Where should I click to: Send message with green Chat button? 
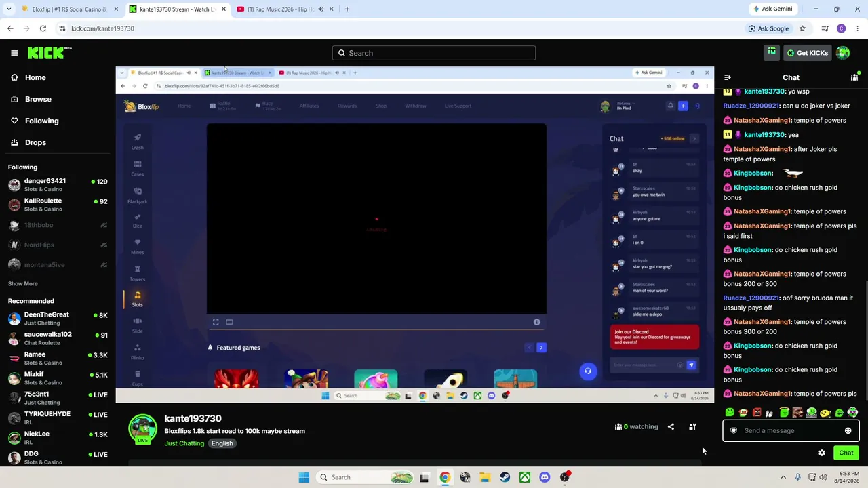tap(846, 453)
